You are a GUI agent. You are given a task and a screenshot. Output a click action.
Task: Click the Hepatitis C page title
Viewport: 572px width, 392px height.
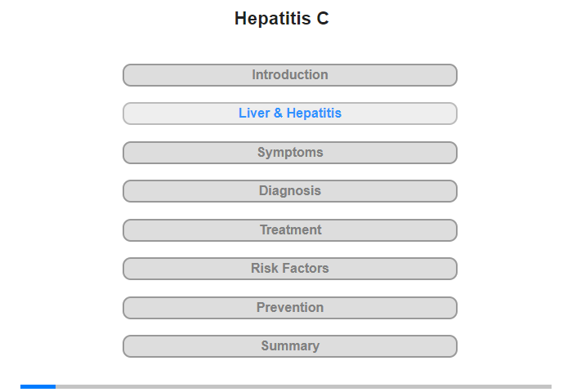click(282, 18)
